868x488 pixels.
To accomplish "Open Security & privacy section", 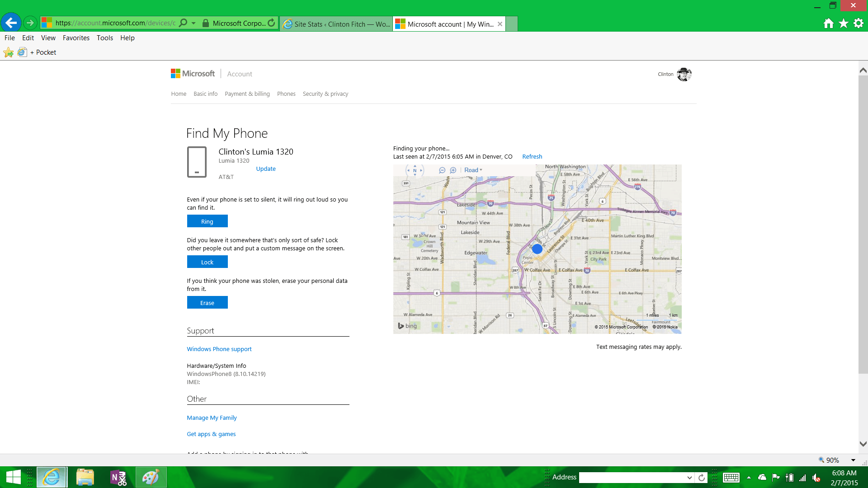I will (x=325, y=94).
